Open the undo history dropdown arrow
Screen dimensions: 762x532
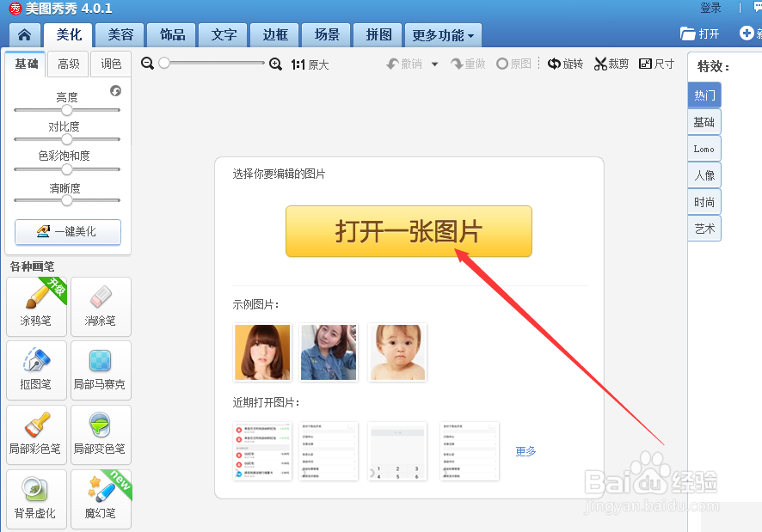click(435, 64)
